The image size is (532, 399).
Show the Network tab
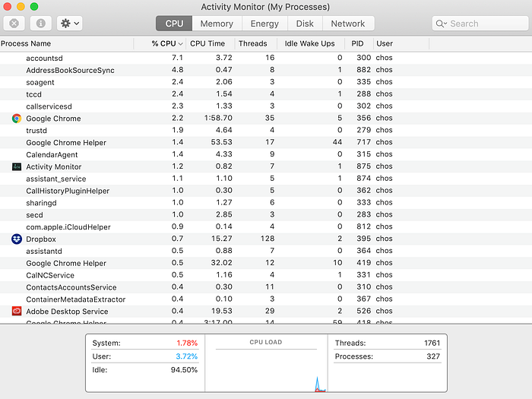coord(348,24)
